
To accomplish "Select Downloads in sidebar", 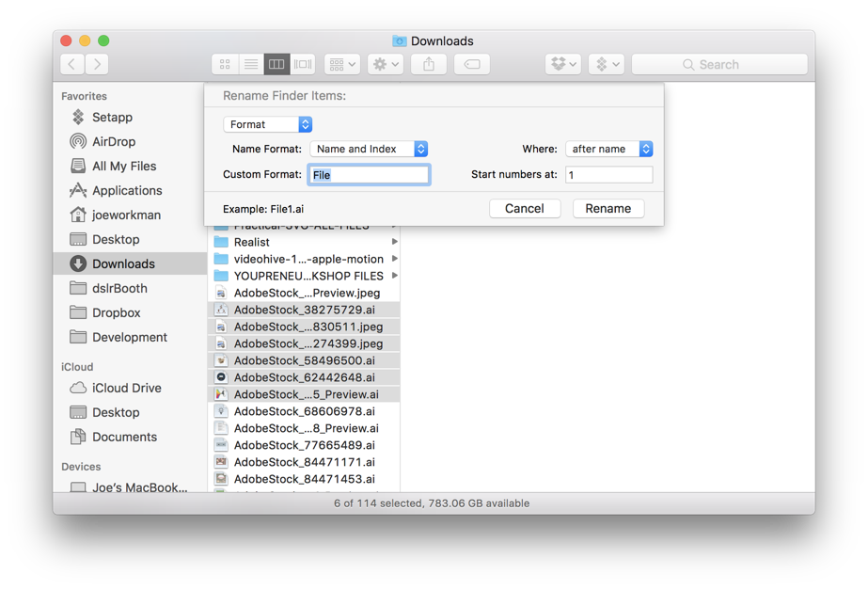I will (130, 263).
